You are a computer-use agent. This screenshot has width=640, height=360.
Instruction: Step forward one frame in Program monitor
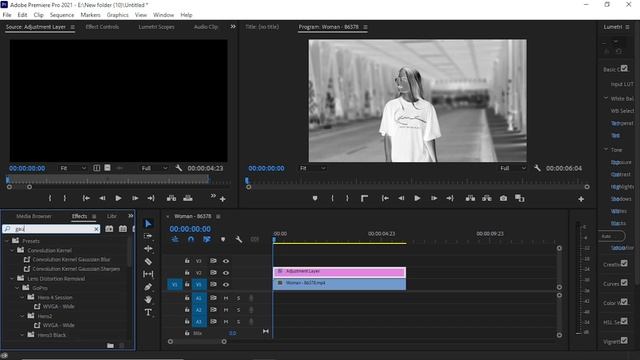click(434, 198)
